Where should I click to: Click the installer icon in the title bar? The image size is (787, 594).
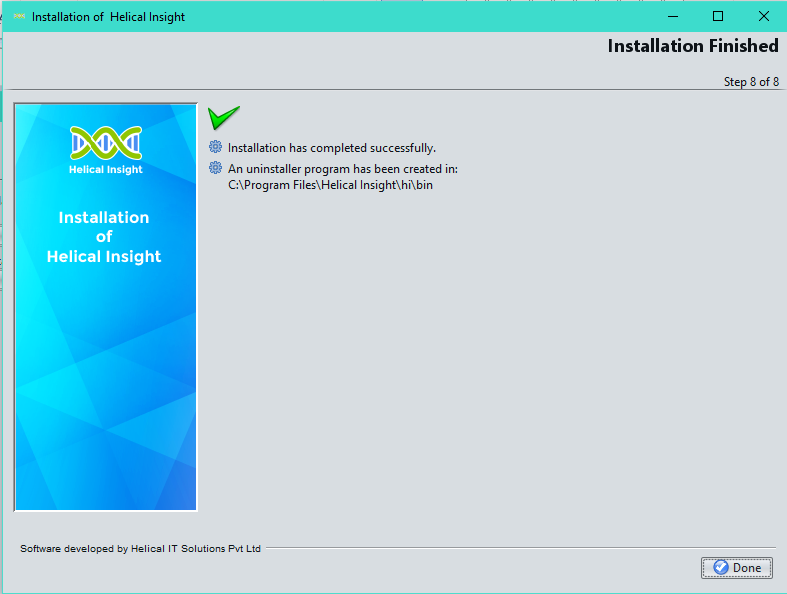click(x=19, y=16)
